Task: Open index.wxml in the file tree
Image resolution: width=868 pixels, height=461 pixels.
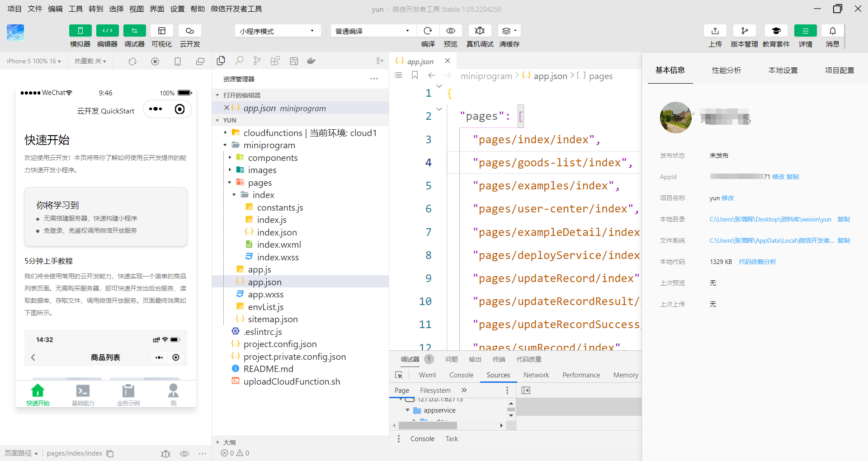Action: click(x=279, y=245)
